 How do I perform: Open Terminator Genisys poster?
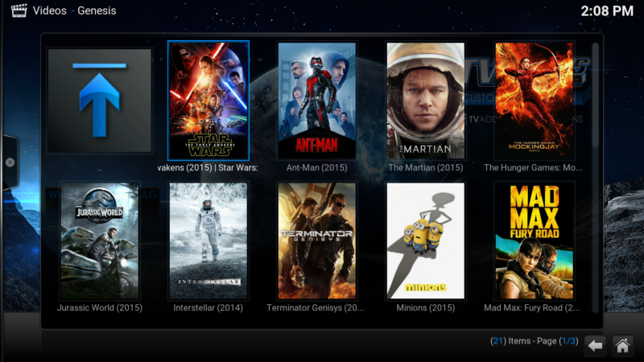[x=316, y=241]
